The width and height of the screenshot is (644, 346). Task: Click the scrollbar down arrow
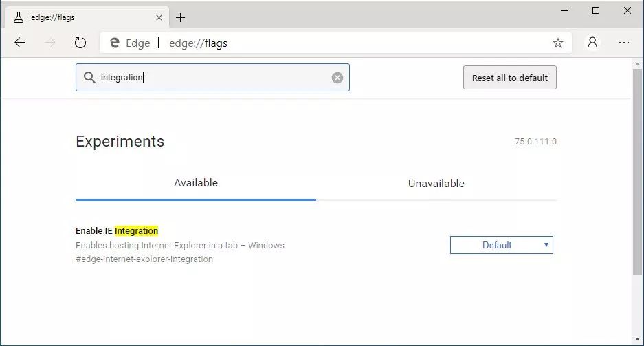pos(637,339)
